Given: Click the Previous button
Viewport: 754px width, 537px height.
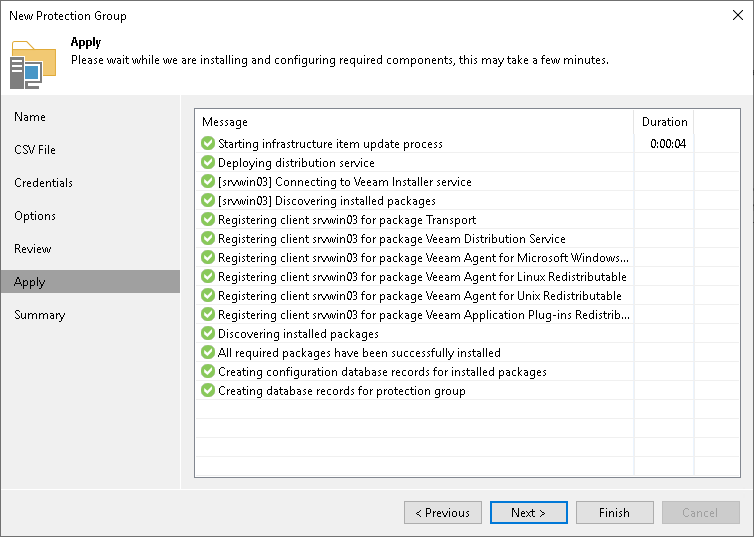Looking at the screenshot, I should coord(442,512).
